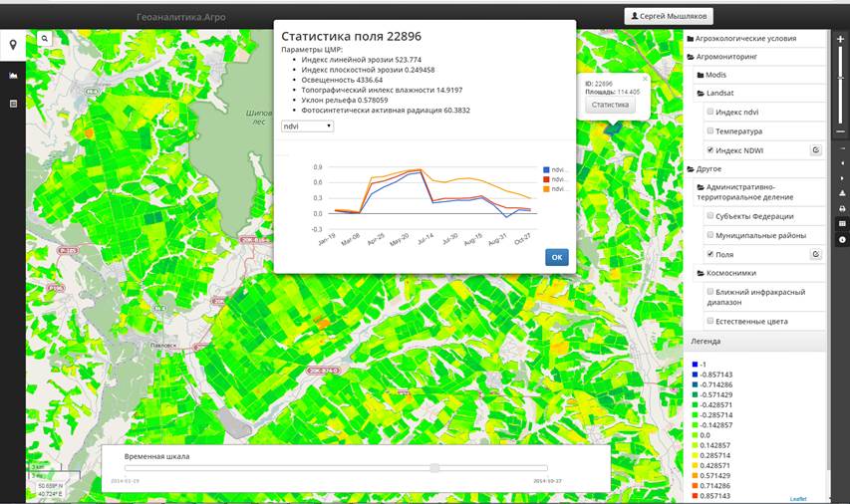Image resolution: width=850 pixels, height=504 pixels.
Task: Click the Уклон рельефа 0.578059 line
Action: (344, 100)
